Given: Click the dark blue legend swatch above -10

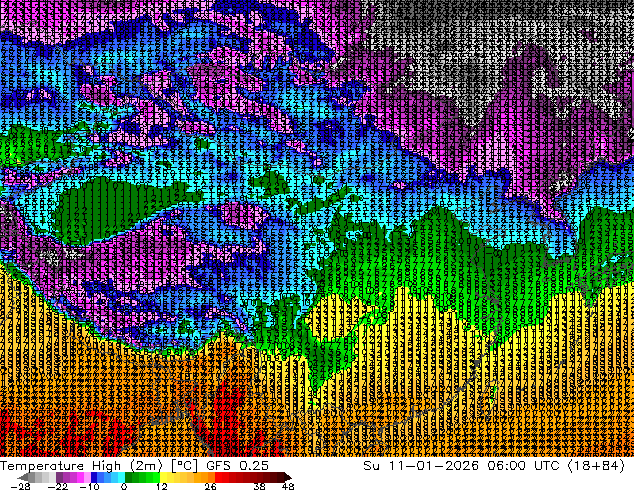Looking at the screenshot, I should (94, 477).
